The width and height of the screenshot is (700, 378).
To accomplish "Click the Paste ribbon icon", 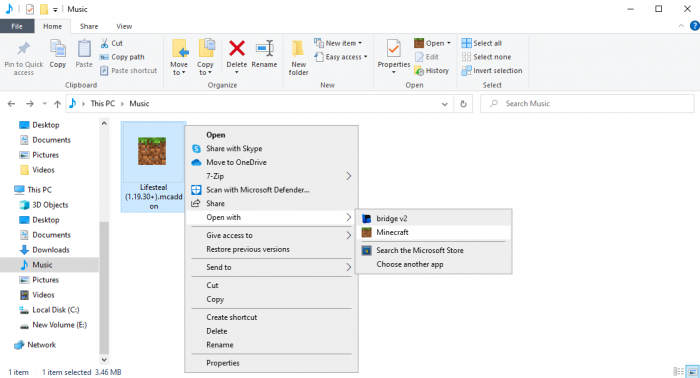I will 83,48.
